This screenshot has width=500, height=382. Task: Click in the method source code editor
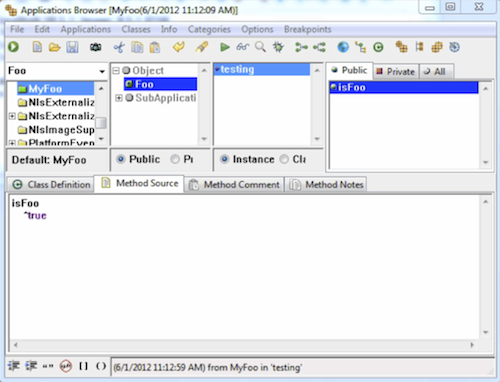[x=244, y=267]
